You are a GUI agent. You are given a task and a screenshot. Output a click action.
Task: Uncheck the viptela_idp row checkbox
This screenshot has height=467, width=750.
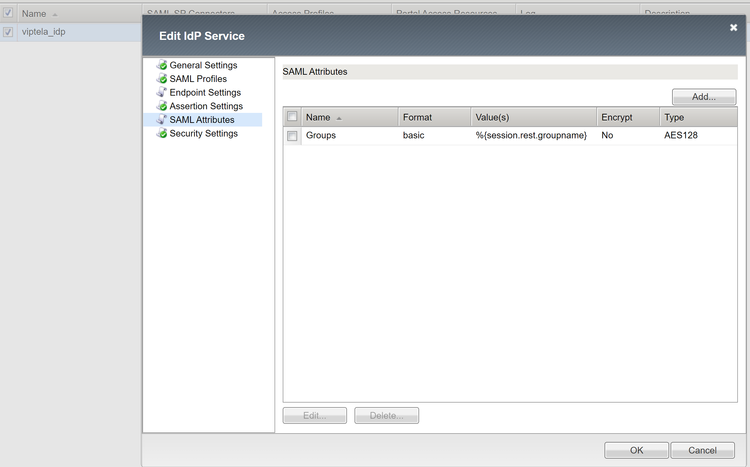[x=8, y=32]
